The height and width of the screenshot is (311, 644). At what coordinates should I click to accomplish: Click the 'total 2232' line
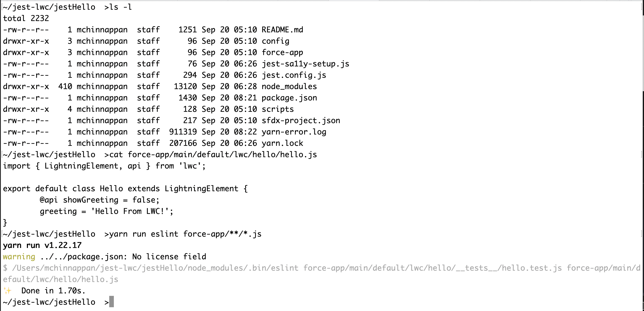point(26,18)
